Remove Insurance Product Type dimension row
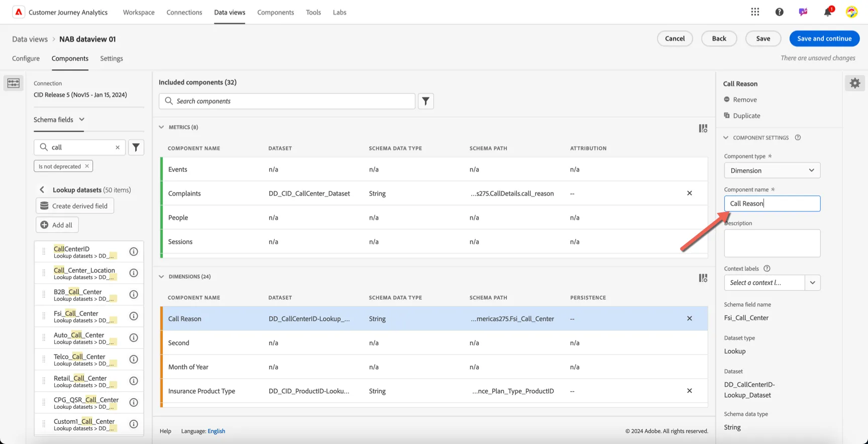The height and width of the screenshot is (444, 868). pos(690,391)
